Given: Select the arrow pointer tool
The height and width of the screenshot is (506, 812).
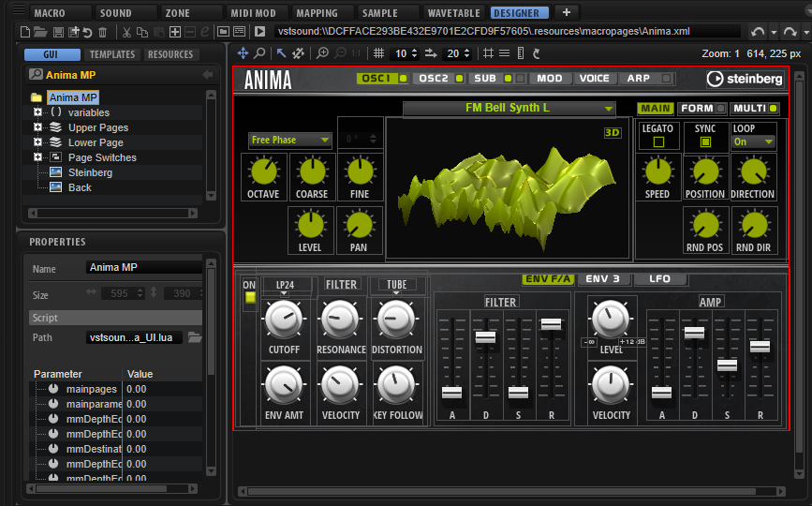Looking at the screenshot, I should coord(281,52).
